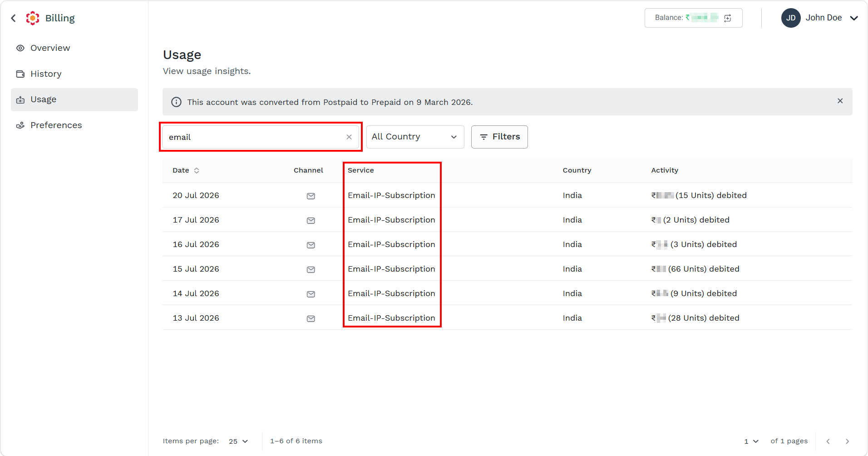Click the email channel icon for 20 Jul 2026

click(311, 196)
